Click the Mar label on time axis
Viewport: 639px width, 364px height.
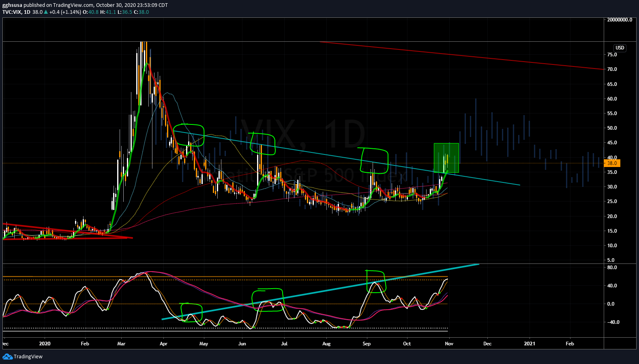[121, 344]
